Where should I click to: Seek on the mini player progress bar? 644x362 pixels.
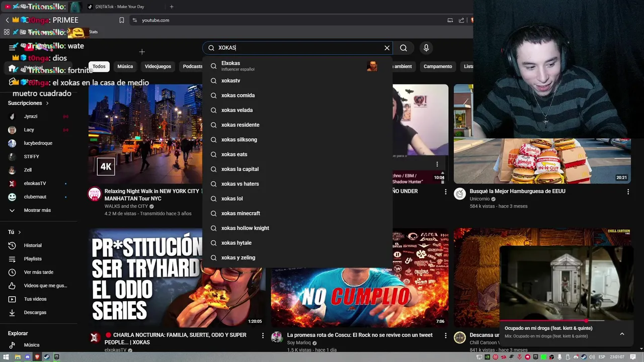pyautogui.click(x=566, y=320)
